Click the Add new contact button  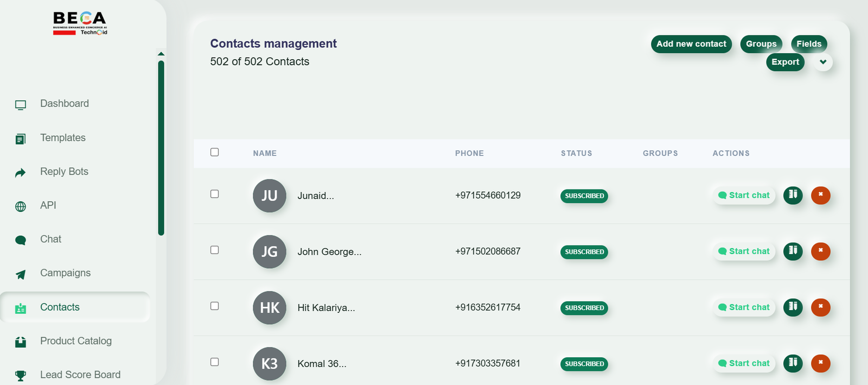tap(691, 44)
